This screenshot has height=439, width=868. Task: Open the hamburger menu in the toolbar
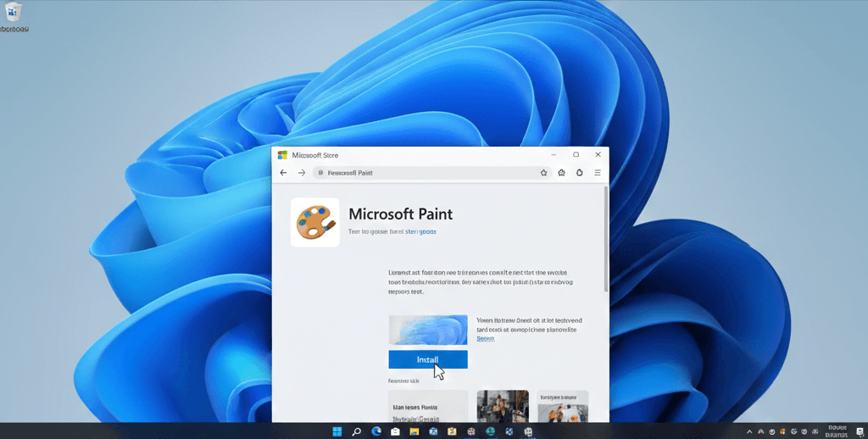[598, 173]
